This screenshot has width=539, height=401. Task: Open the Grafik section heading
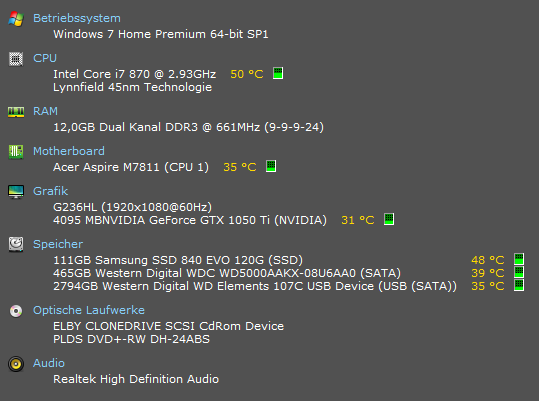coord(51,191)
